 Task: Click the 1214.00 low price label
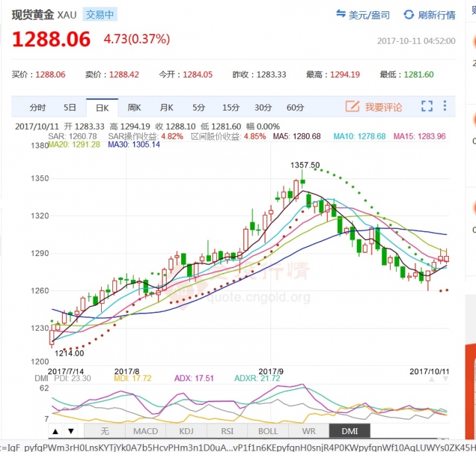tap(69, 353)
